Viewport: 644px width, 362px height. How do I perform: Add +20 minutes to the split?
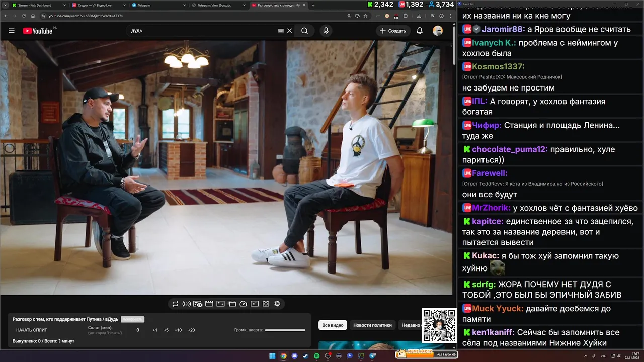point(191,330)
